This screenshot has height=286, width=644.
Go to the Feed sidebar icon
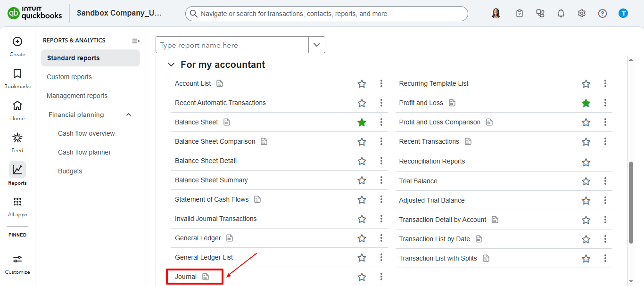click(17, 138)
